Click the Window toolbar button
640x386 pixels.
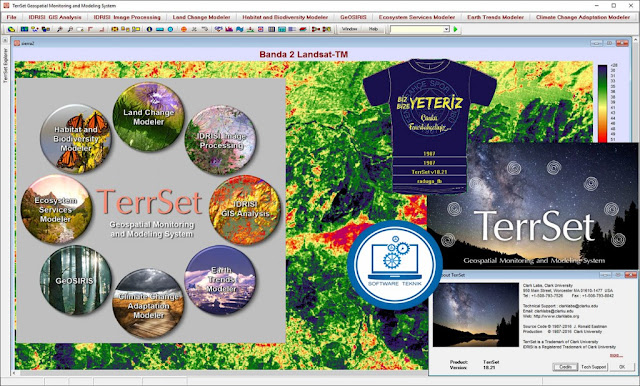tap(349, 29)
